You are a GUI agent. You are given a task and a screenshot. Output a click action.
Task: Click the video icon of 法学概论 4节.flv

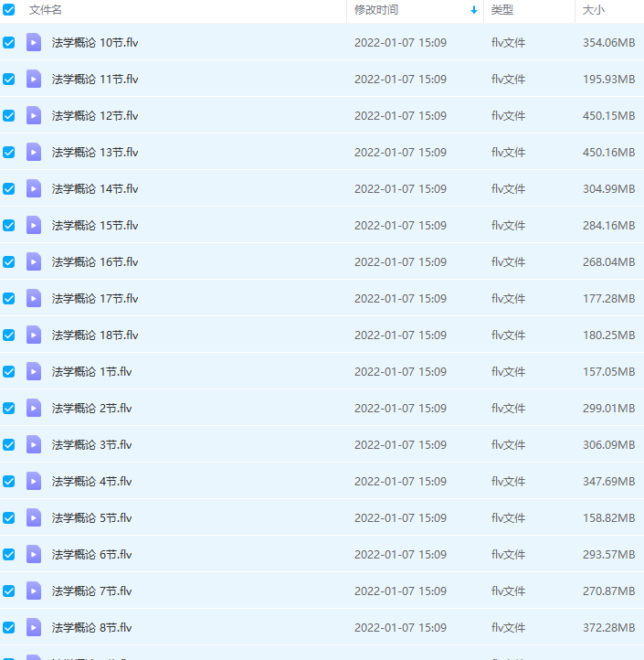[x=34, y=482]
